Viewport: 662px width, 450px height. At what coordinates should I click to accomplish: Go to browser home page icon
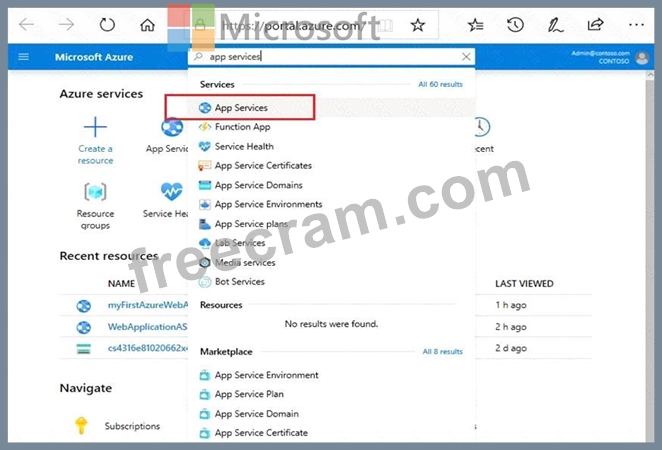coord(147,25)
